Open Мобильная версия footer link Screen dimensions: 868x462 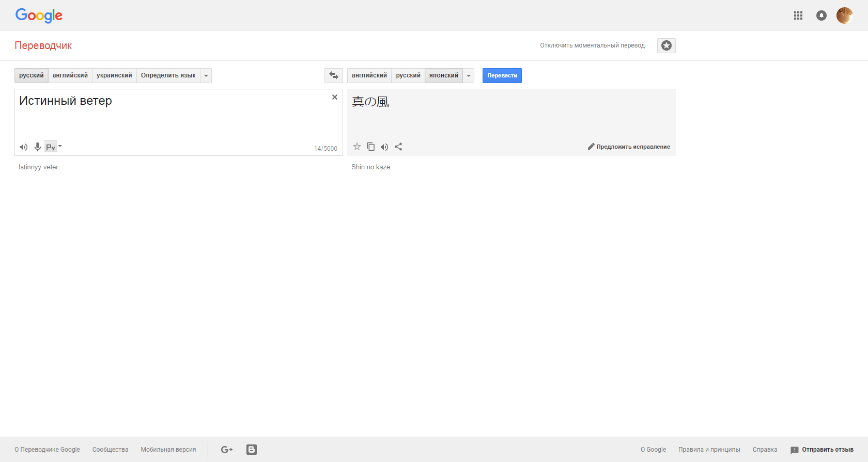tap(168, 450)
